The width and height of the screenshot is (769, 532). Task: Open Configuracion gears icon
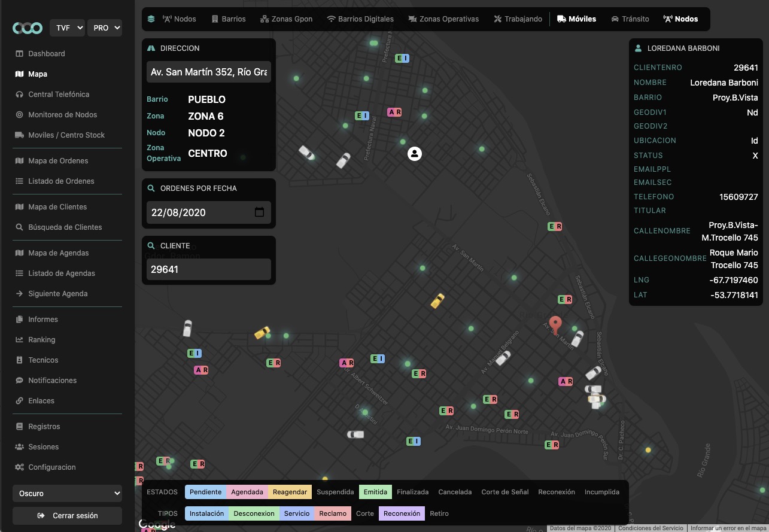pos(19,467)
